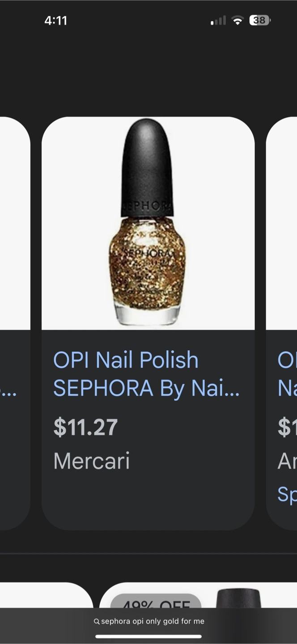Open the 'OPI Nail Polish SEPHORA By Nai…' title
The image size is (297, 644).
point(147,374)
